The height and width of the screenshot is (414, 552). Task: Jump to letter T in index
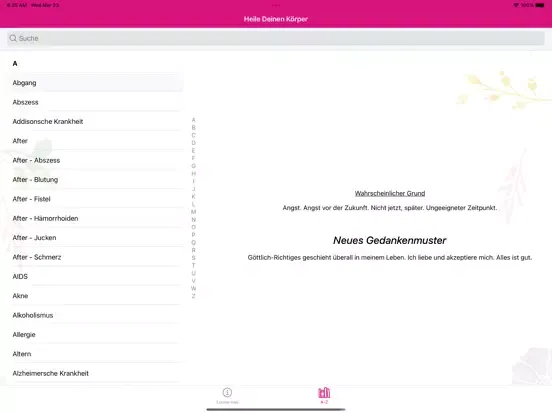click(193, 265)
